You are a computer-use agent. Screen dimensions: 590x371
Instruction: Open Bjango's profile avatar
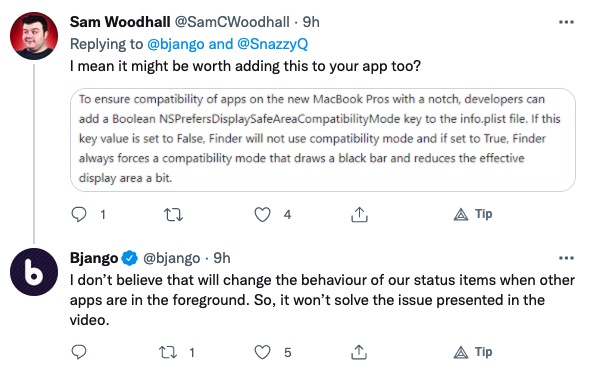click(x=34, y=272)
